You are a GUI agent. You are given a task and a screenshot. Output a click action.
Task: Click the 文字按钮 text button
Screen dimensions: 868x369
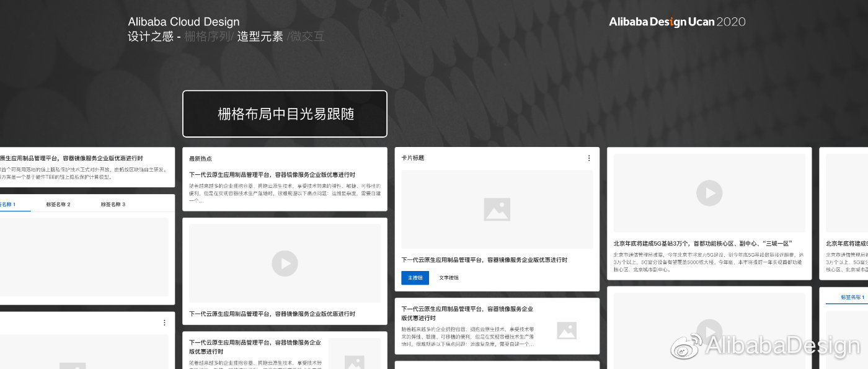pos(449,278)
